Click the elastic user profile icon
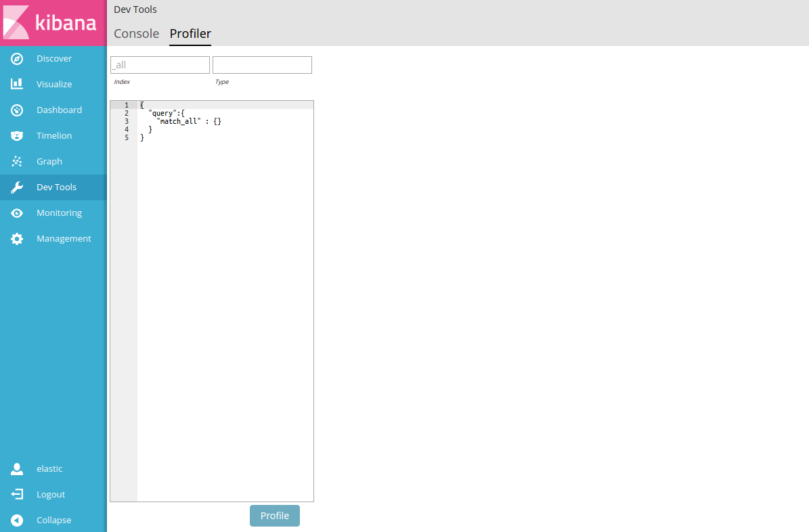The height and width of the screenshot is (532, 809). click(x=16, y=468)
